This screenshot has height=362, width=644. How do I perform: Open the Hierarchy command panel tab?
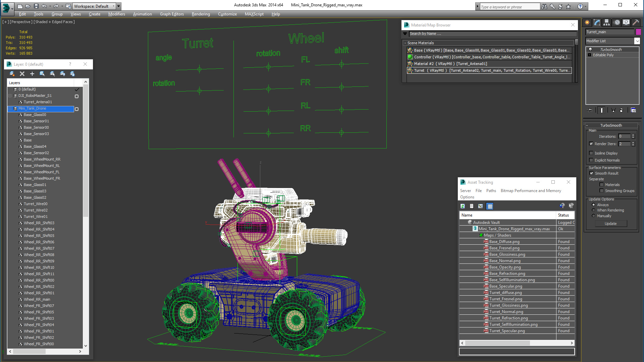tap(606, 22)
